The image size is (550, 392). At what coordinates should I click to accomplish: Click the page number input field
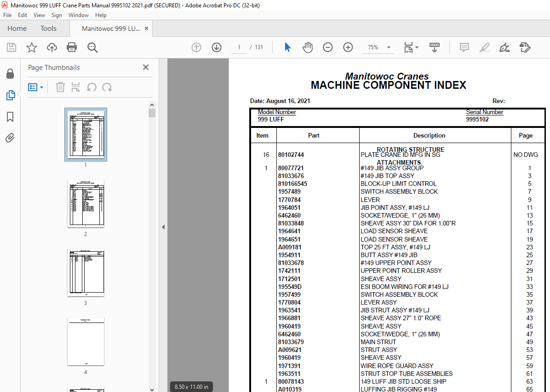pos(239,47)
